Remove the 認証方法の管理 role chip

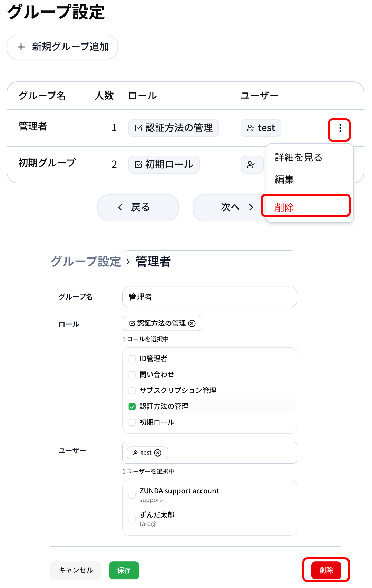pyautogui.click(x=192, y=323)
